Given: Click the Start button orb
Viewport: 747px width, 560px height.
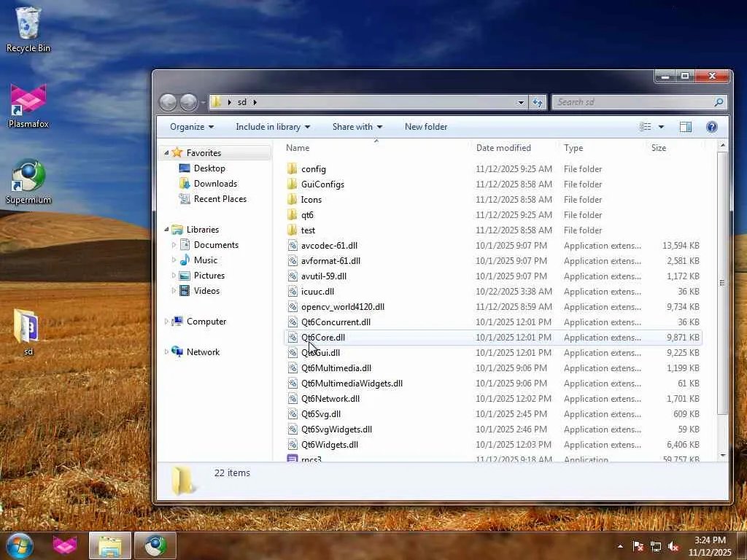Looking at the screenshot, I should 20,545.
